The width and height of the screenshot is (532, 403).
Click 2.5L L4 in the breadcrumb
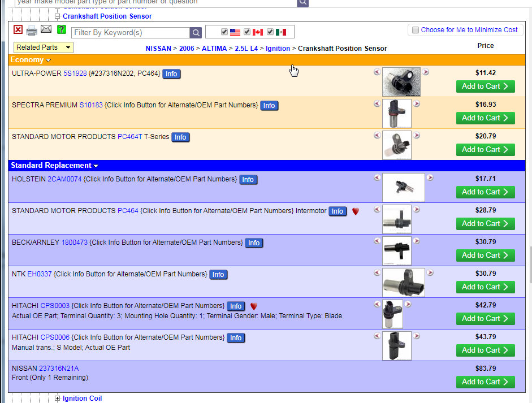(x=246, y=49)
